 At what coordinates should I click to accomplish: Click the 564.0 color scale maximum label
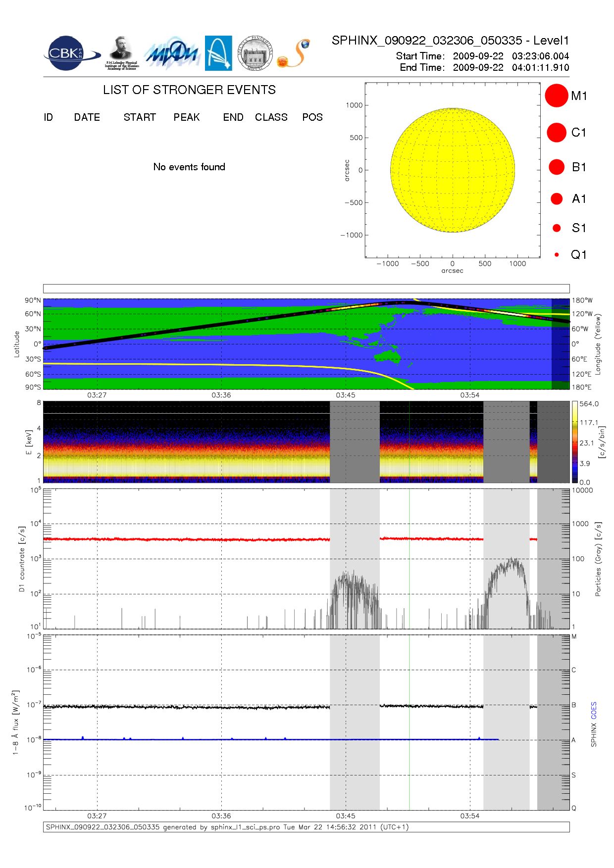tap(589, 404)
